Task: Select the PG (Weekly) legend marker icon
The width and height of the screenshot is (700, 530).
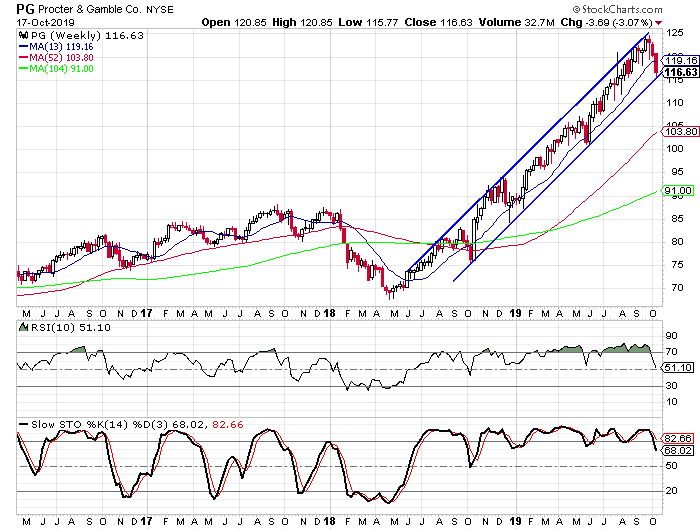Action: point(23,33)
